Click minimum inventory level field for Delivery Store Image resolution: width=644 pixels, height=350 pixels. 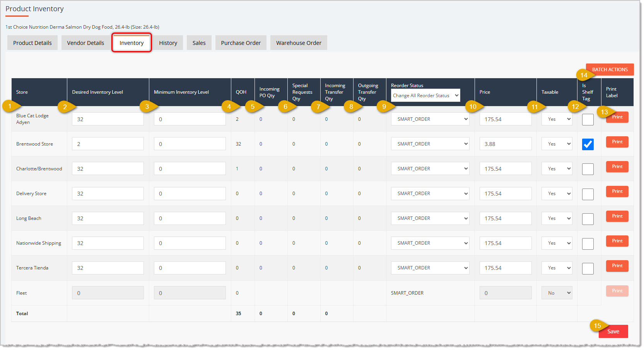pyautogui.click(x=190, y=194)
